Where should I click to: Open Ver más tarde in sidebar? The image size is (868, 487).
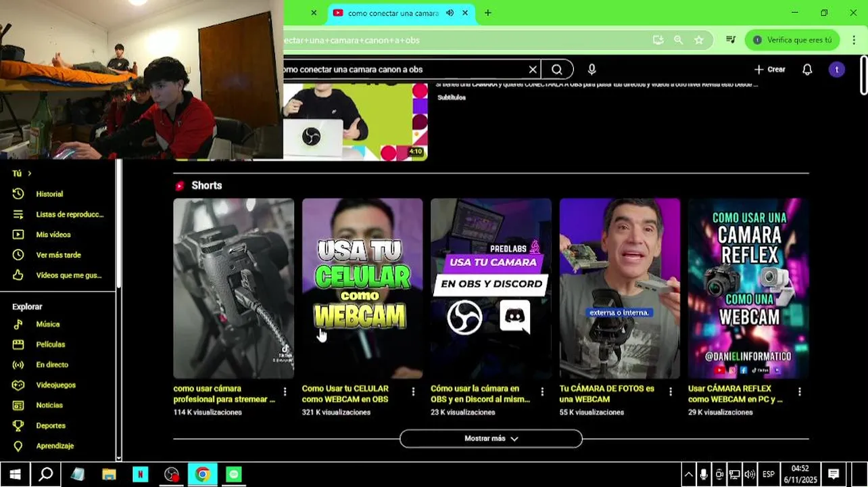pos(59,255)
